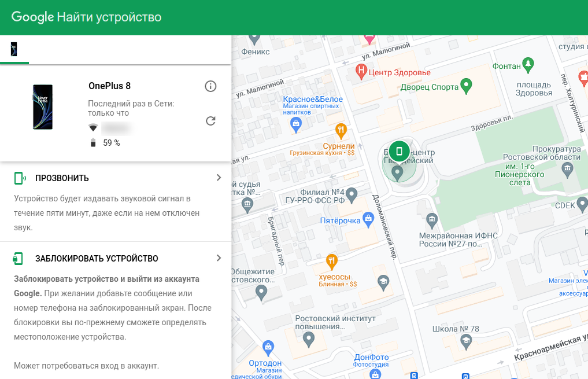
Task: Open the Пятёрочка shop marker
Action: tap(368, 220)
